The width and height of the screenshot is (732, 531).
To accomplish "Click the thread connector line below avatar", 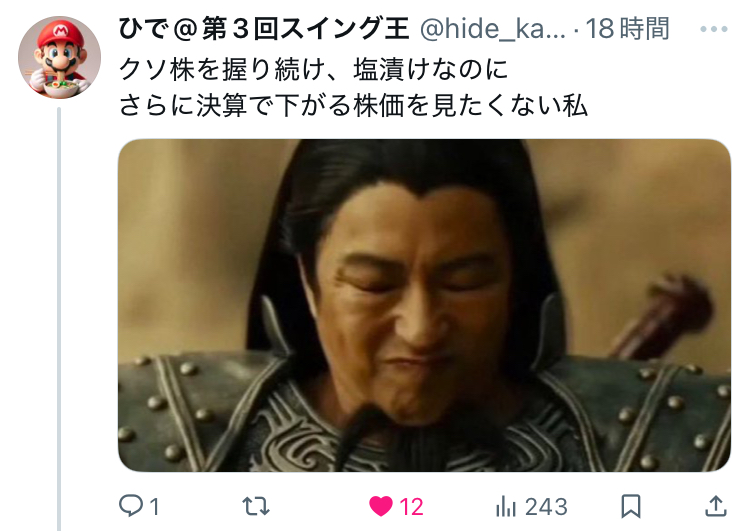I will (x=59, y=319).
